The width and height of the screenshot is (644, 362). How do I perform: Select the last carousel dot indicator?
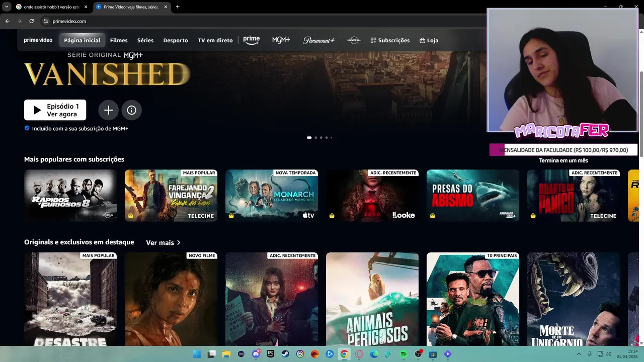331,137
